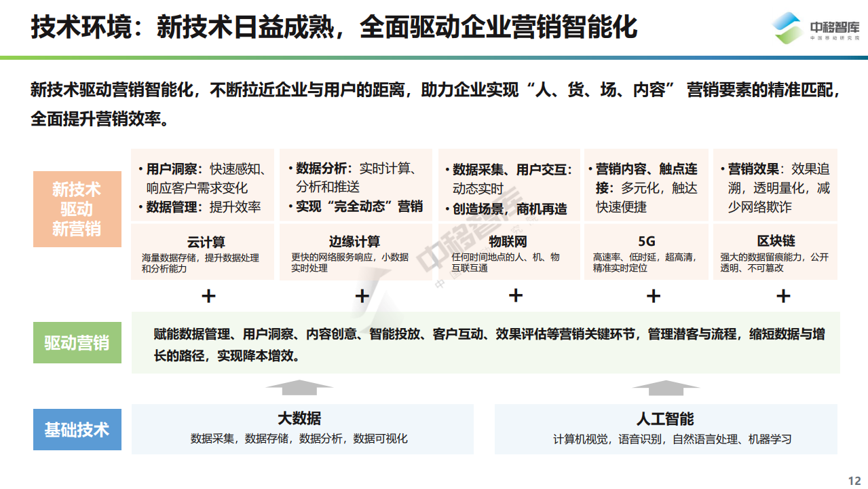Click the plus sign below 物联网
Image resolution: width=868 pixels, height=489 pixels.
click(x=516, y=295)
